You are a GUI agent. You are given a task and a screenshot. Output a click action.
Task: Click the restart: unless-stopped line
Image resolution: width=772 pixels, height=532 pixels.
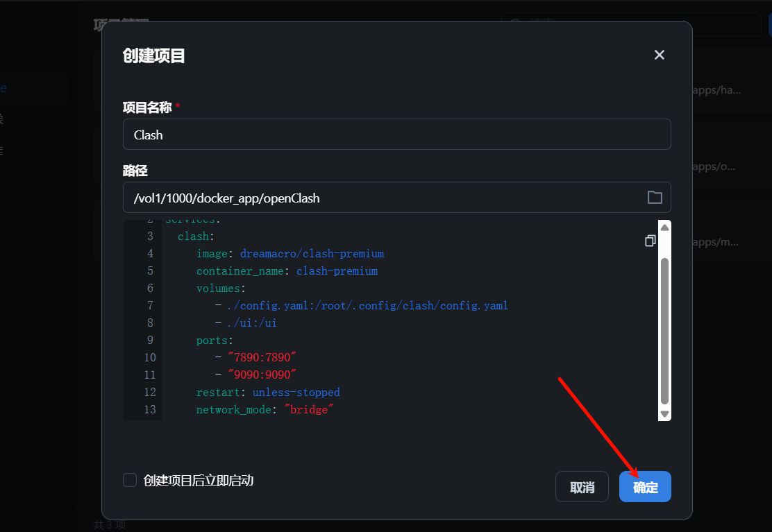[268, 393]
